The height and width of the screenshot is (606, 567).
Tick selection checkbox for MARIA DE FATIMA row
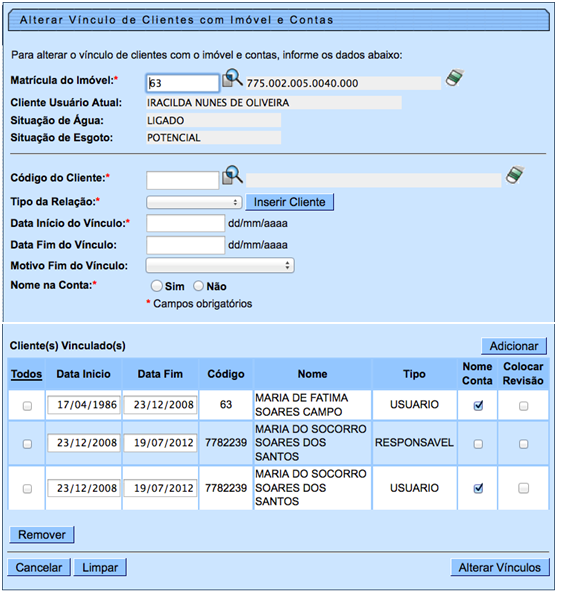click(27, 406)
